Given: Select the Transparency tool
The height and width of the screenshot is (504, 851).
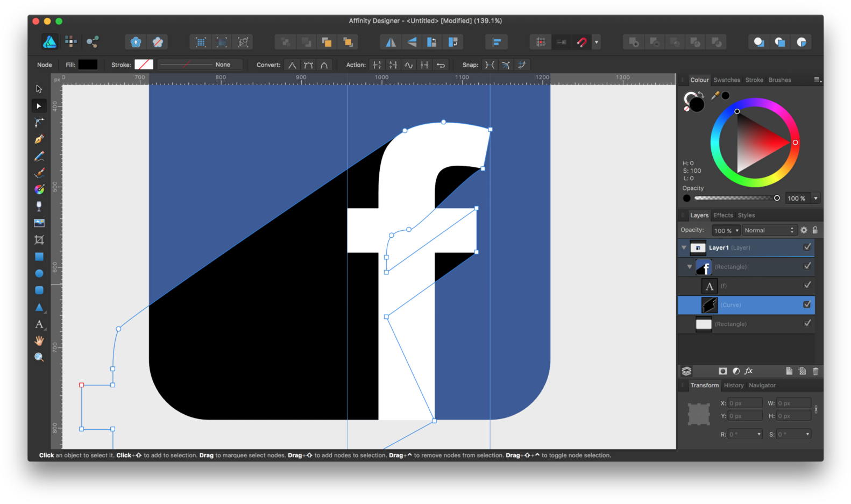Looking at the screenshot, I should 39,206.
